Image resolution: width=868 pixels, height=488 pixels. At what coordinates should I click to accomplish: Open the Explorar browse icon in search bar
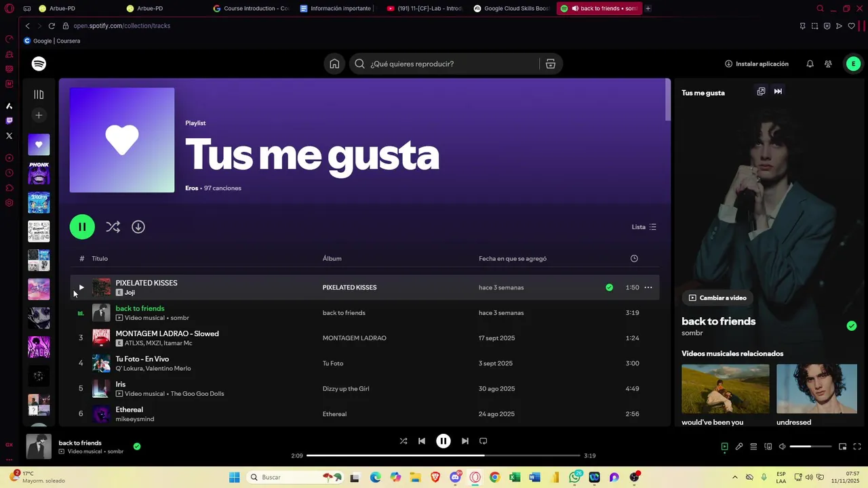(x=551, y=64)
